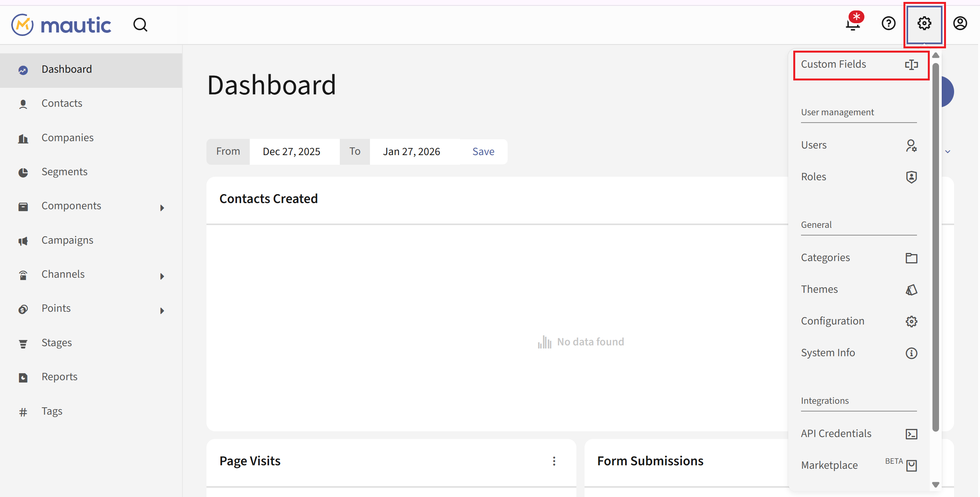This screenshot has height=497, width=980.
Task: Open Page Visits widget options menu
Action: coord(554,461)
